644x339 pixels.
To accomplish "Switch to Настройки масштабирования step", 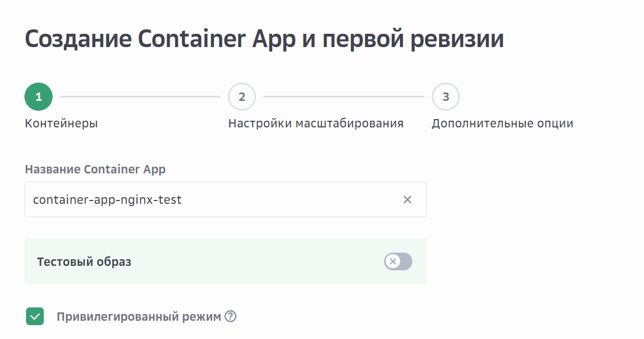I will pos(315,123).
